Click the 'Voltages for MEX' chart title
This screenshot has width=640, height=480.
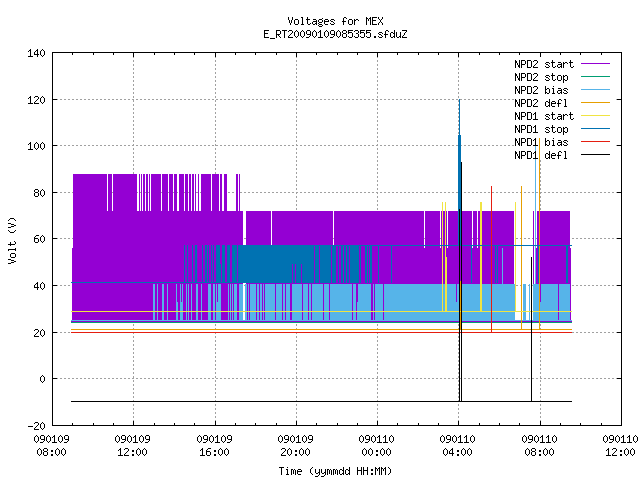(335, 21)
